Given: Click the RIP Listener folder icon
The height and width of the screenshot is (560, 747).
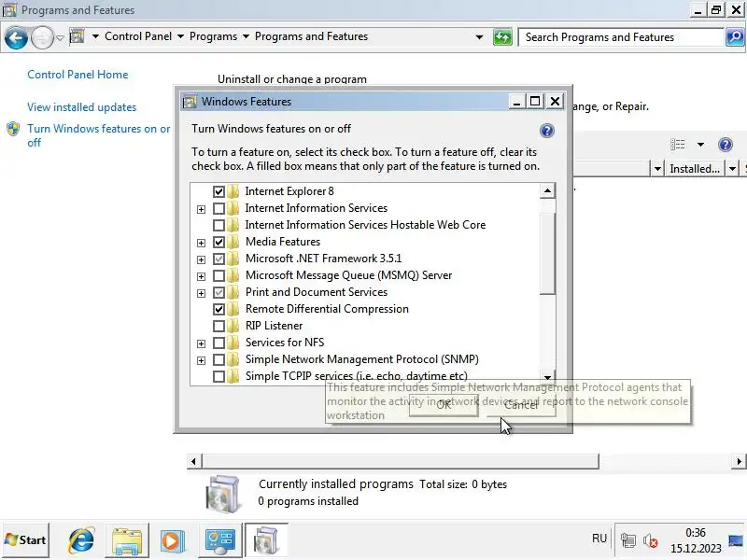Looking at the screenshot, I should pos(233,326).
